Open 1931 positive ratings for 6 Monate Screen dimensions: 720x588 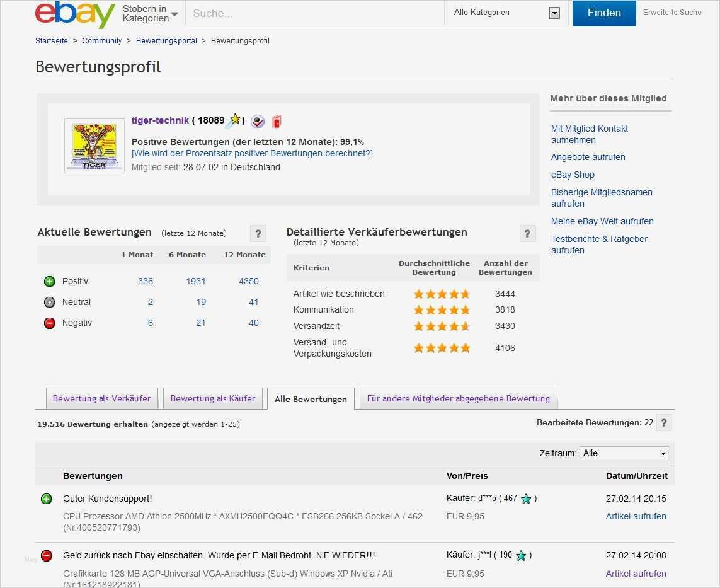click(196, 281)
